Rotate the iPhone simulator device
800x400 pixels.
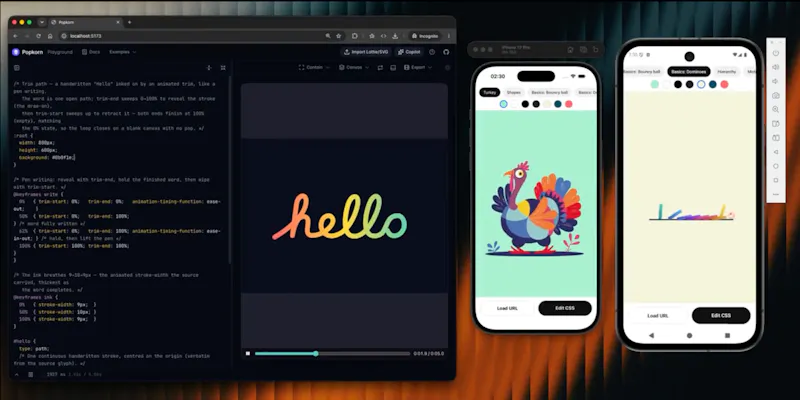595,49
